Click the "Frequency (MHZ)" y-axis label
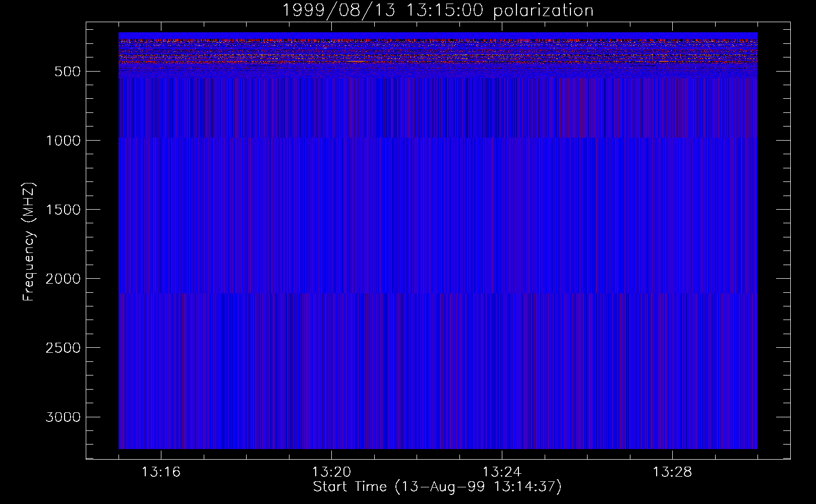The height and width of the screenshot is (504, 816). tap(29, 242)
